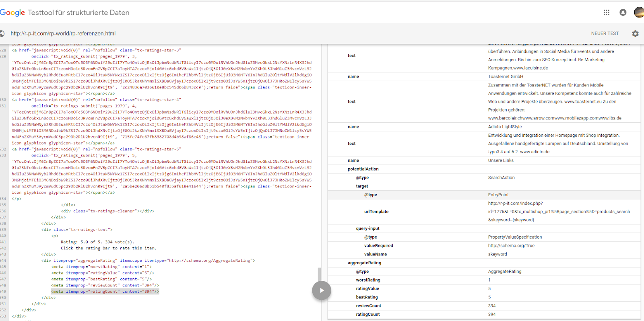
Task: Select the 'http://schema.org/True' value
Action: pyautogui.click(x=511, y=246)
